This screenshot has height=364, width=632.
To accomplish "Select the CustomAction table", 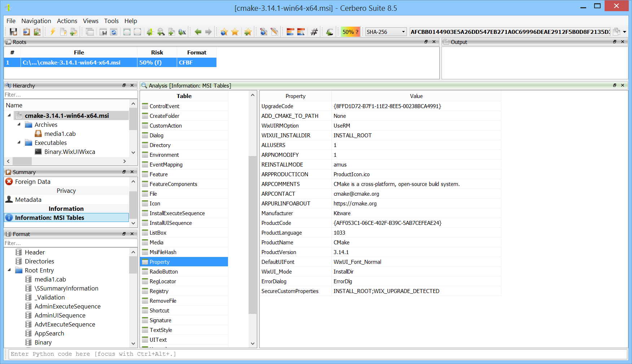I will point(166,126).
